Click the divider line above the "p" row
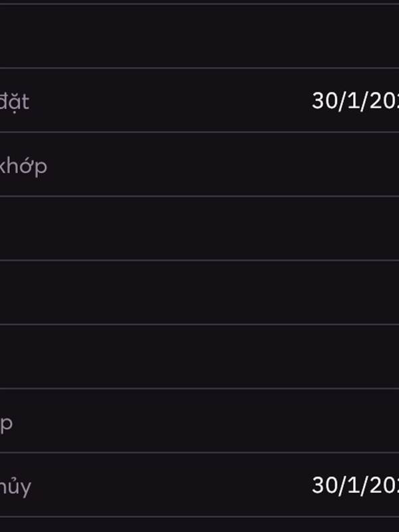The width and height of the screenshot is (399, 532). 199,388
